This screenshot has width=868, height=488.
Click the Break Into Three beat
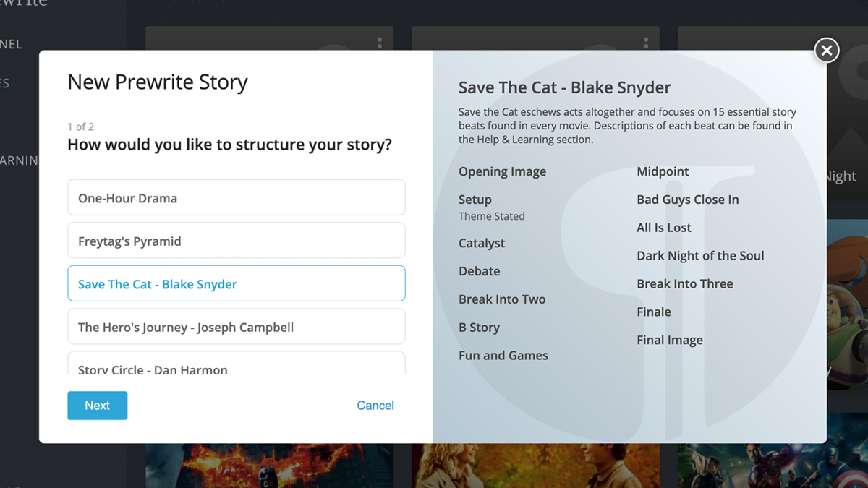click(685, 284)
